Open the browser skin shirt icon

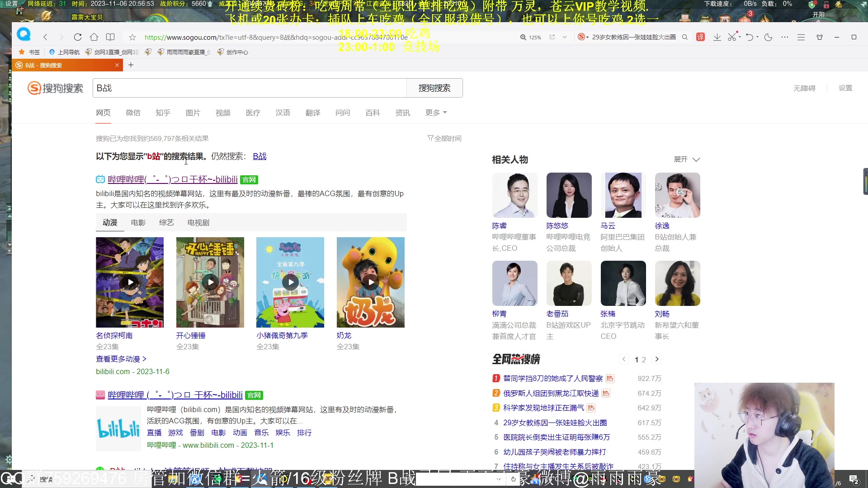(820, 37)
